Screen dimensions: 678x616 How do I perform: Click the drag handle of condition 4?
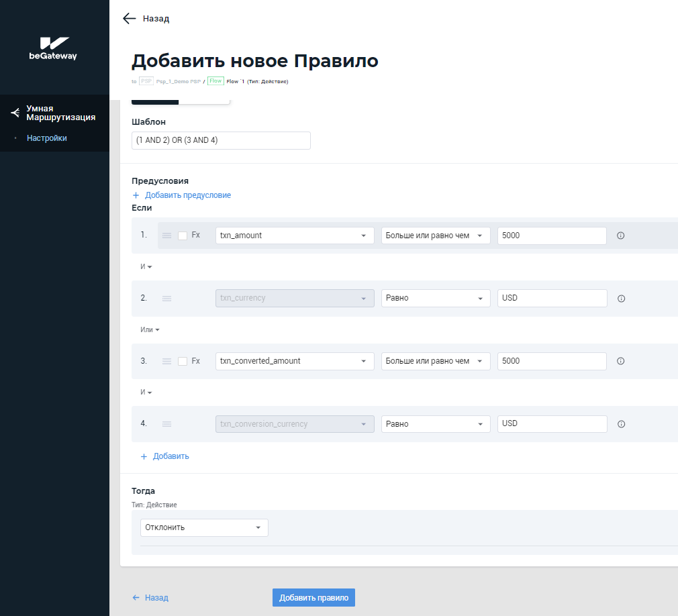(x=167, y=424)
